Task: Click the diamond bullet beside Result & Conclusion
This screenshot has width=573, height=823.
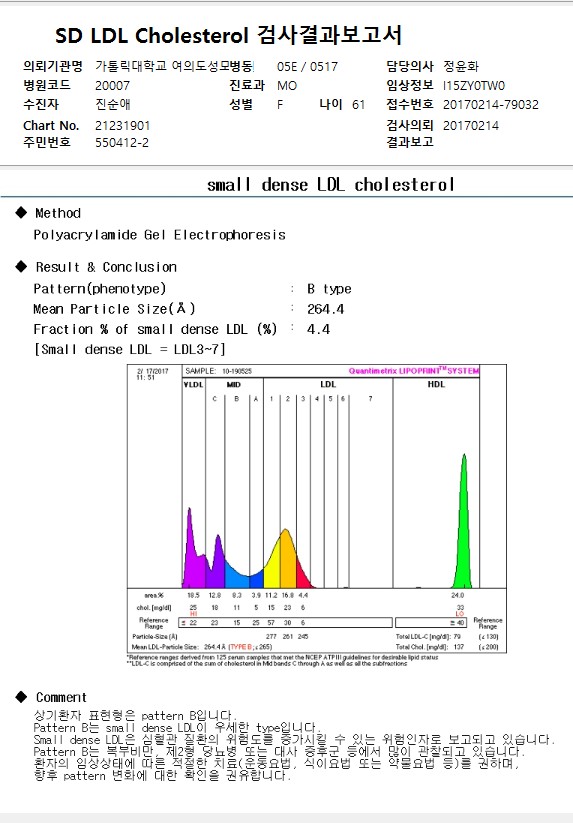Action: (x=21, y=266)
